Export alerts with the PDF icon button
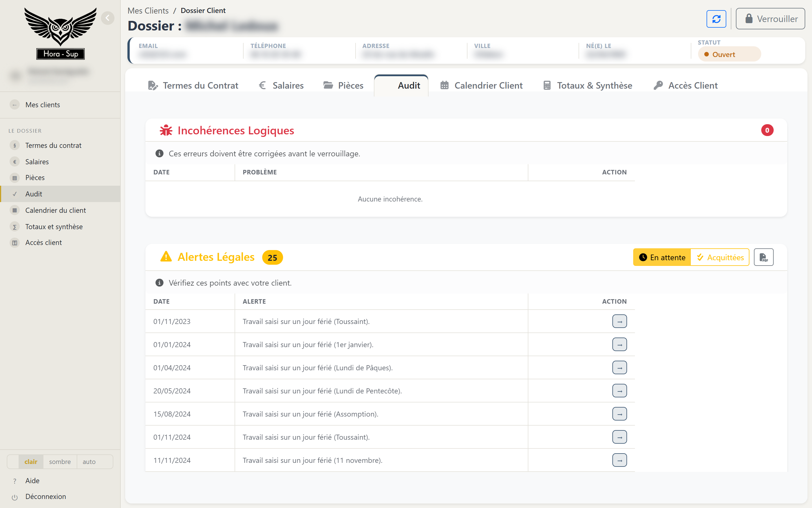Image resolution: width=812 pixels, height=508 pixels. point(763,257)
